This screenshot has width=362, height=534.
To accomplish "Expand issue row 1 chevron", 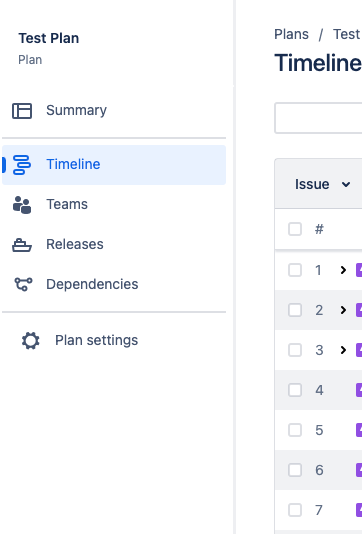I will coord(343,270).
